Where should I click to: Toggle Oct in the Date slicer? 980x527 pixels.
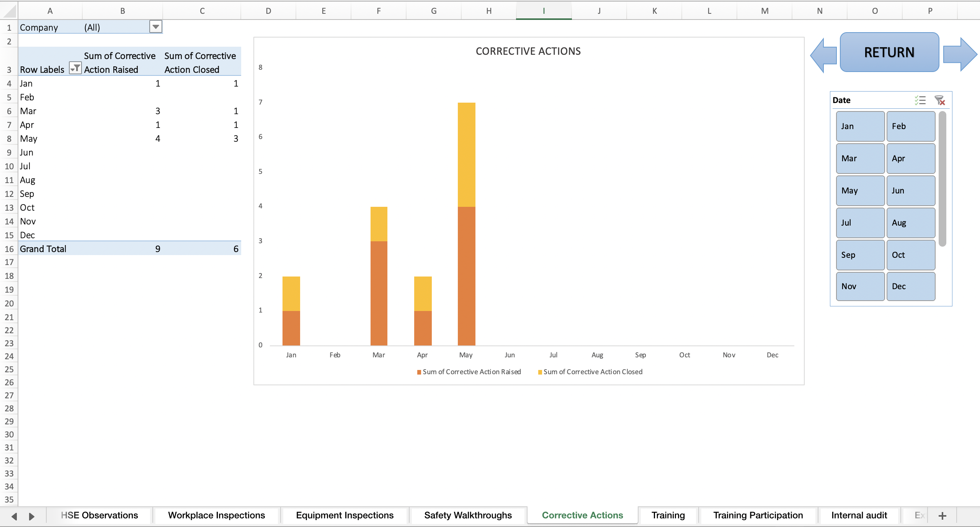click(911, 254)
